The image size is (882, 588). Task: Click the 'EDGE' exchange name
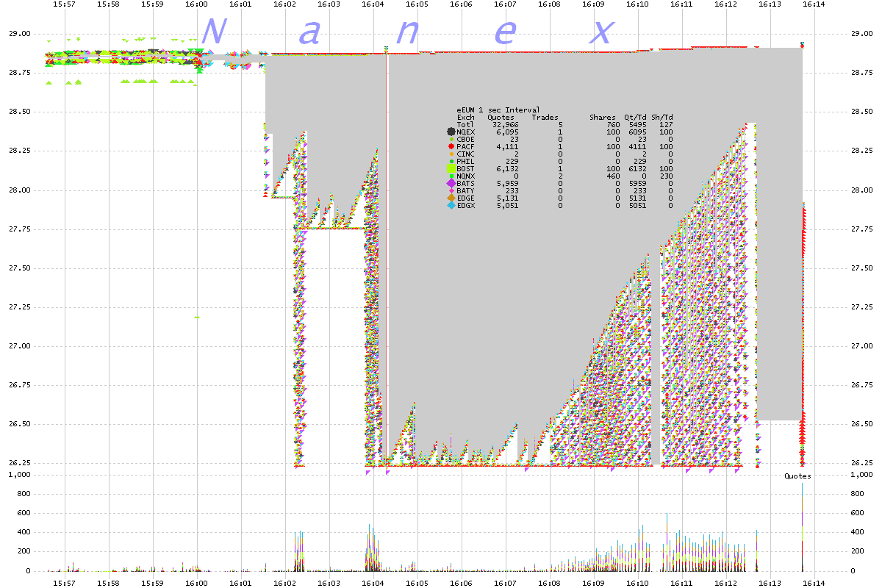point(466,198)
